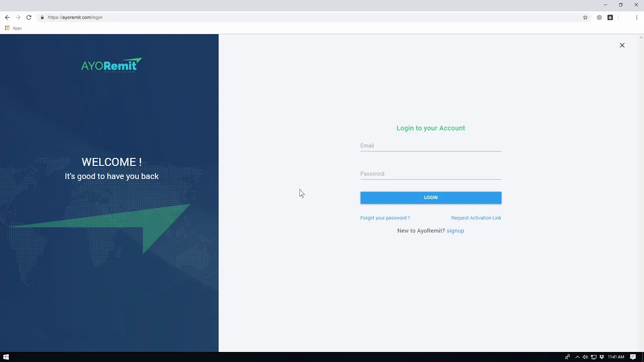644x362 pixels.
Task: Open the network tray icon
Action: tap(593, 357)
